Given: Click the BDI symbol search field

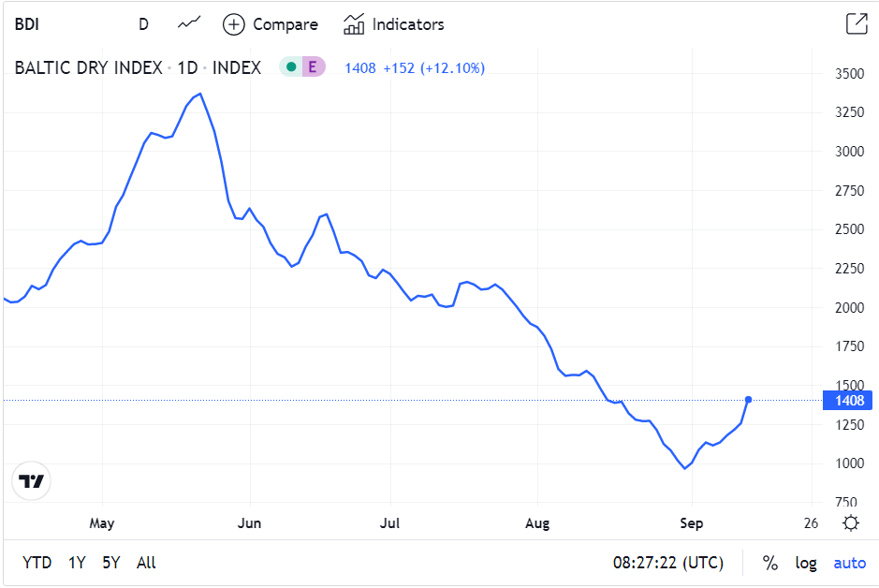Looking at the screenshot, I should click(x=56, y=24).
